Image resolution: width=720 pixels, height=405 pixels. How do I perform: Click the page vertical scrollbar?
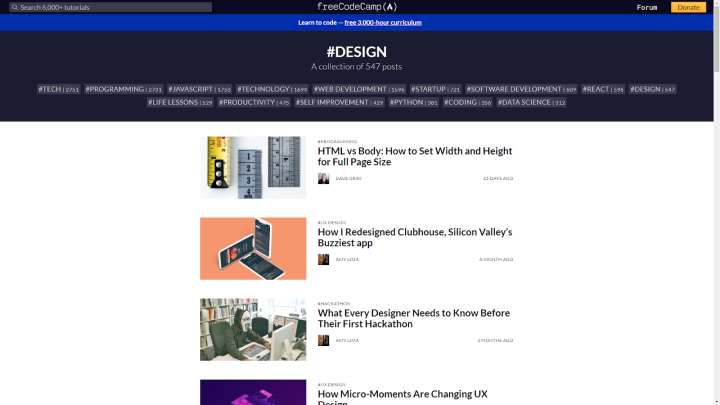[717, 202]
